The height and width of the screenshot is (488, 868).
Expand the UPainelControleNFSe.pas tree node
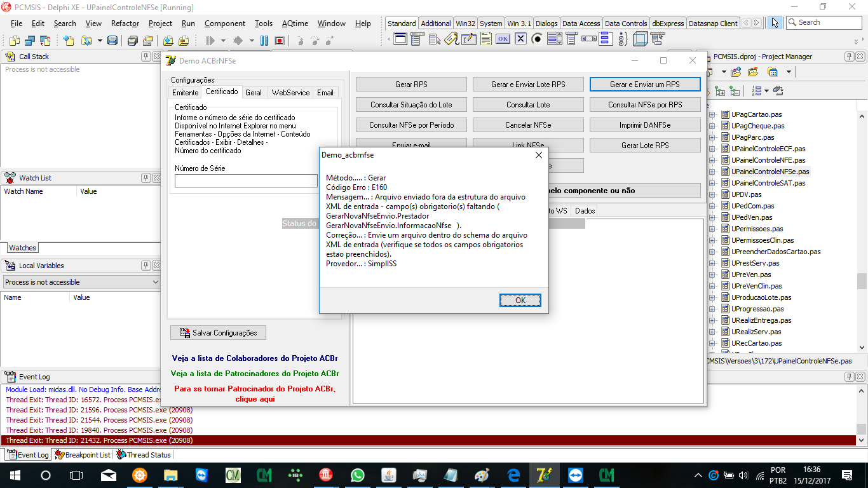click(712, 172)
